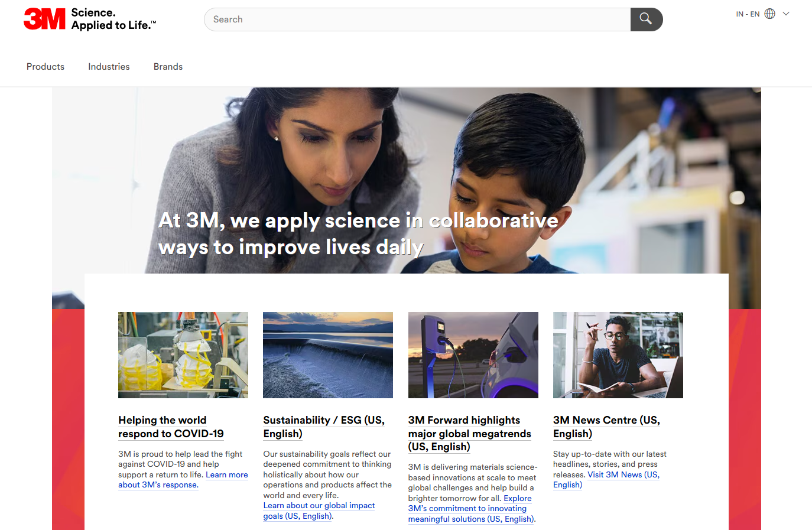Open Sustainability / ESG heading link

click(323, 427)
